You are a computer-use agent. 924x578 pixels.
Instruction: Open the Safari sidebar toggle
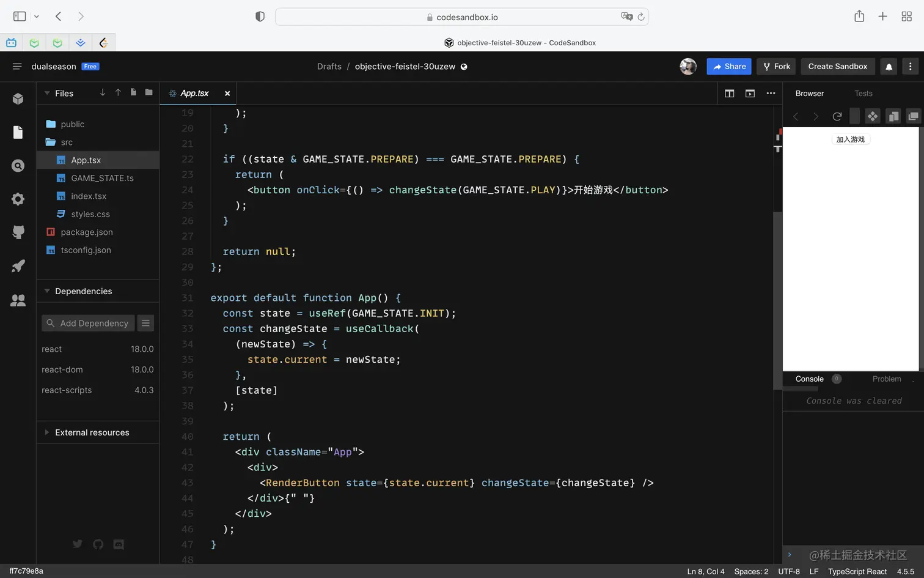point(20,17)
